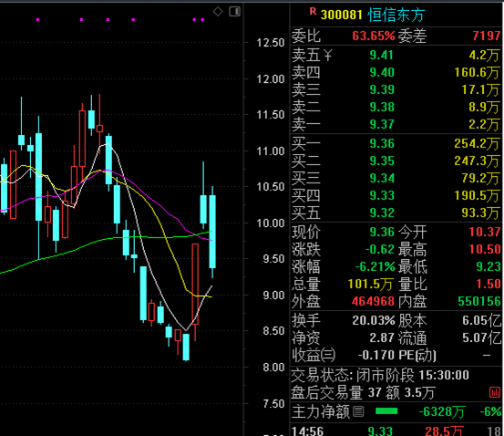This screenshot has height=436, width=504.
Task: Click 买一 volume 254.2万
Action: (478, 143)
